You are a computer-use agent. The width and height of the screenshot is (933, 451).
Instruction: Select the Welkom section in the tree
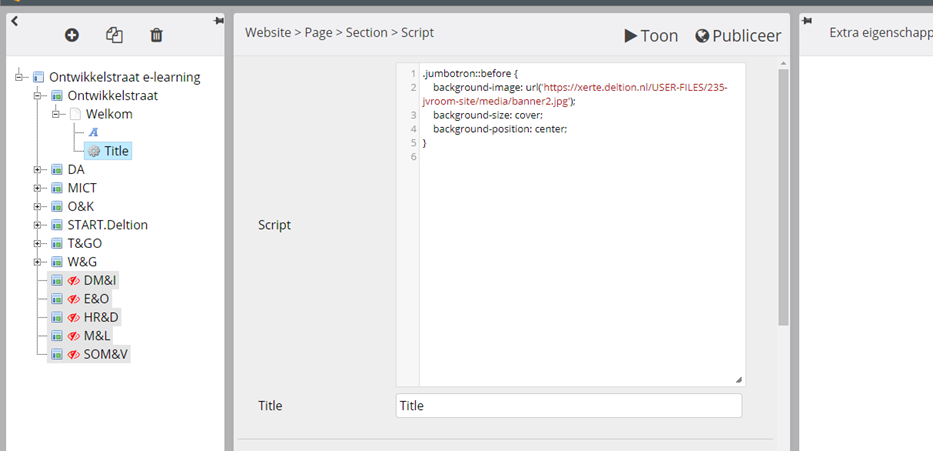[x=109, y=114]
